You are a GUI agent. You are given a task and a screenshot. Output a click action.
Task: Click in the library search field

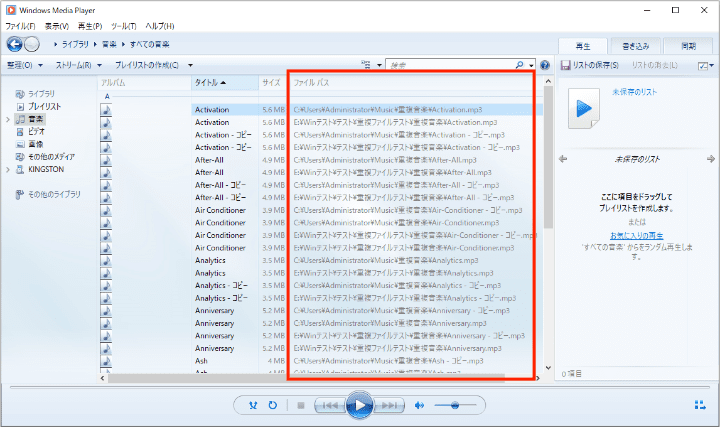451,65
